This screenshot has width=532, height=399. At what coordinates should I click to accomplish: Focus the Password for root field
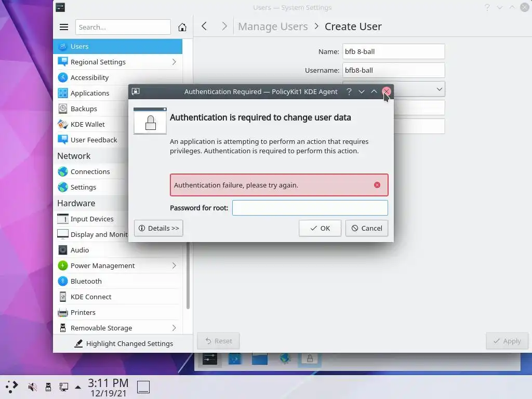[x=310, y=208]
